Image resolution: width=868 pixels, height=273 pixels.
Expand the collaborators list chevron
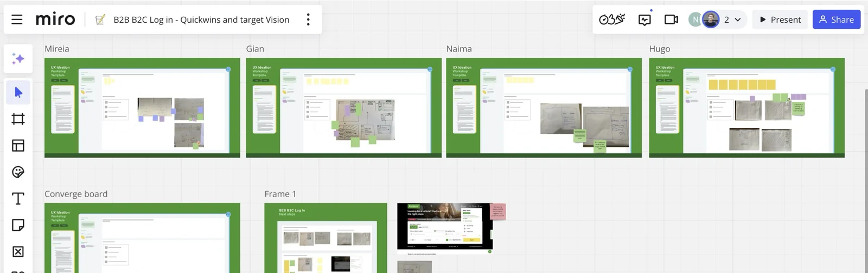pyautogui.click(x=737, y=19)
